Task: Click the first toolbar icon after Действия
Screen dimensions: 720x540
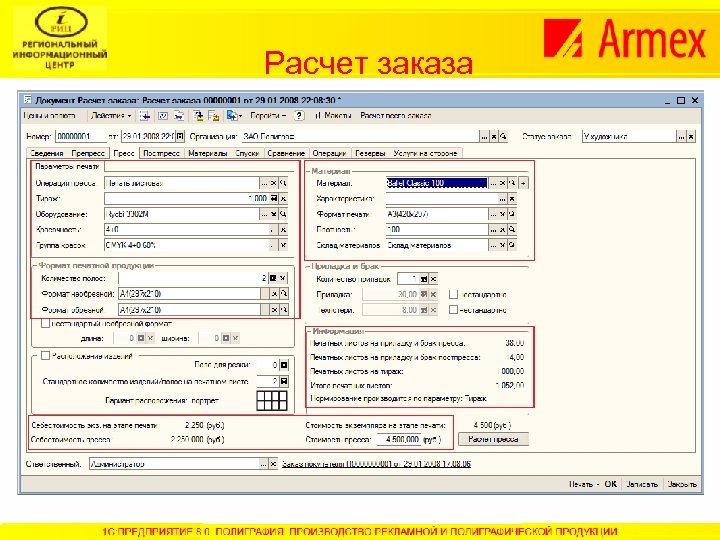Action: click(145, 116)
